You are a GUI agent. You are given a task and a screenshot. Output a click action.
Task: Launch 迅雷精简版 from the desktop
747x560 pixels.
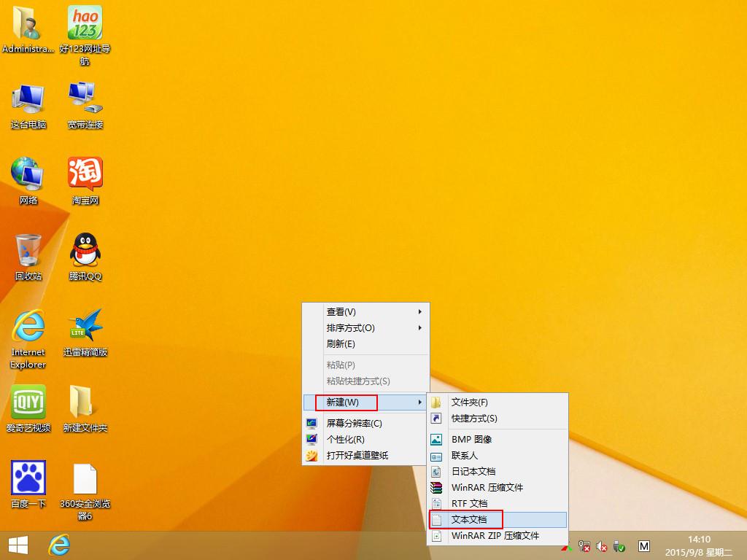pos(85,324)
